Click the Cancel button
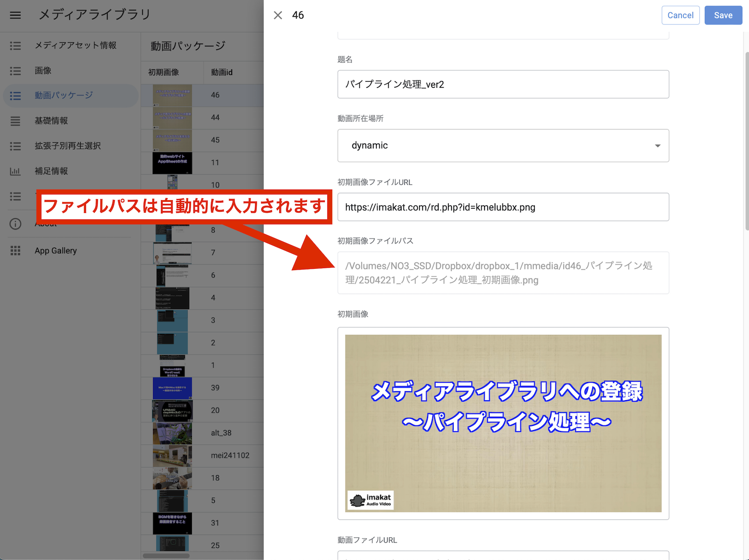 click(x=680, y=15)
